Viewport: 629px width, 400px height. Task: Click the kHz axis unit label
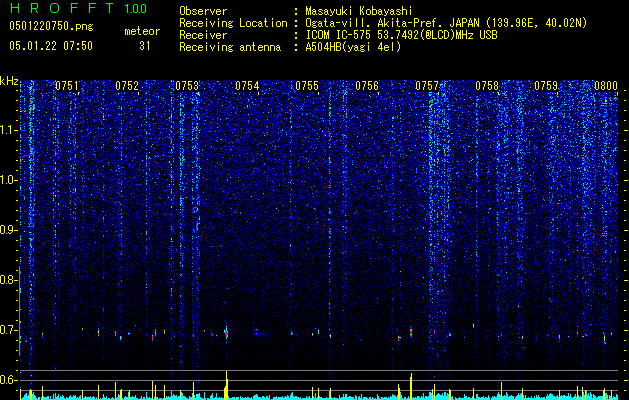pos(9,81)
